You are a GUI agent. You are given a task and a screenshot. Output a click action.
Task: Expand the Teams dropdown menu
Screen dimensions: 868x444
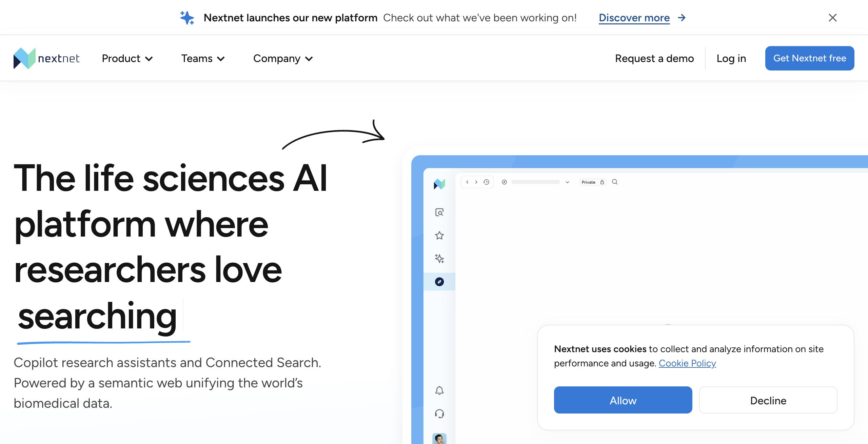(x=203, y=58)
